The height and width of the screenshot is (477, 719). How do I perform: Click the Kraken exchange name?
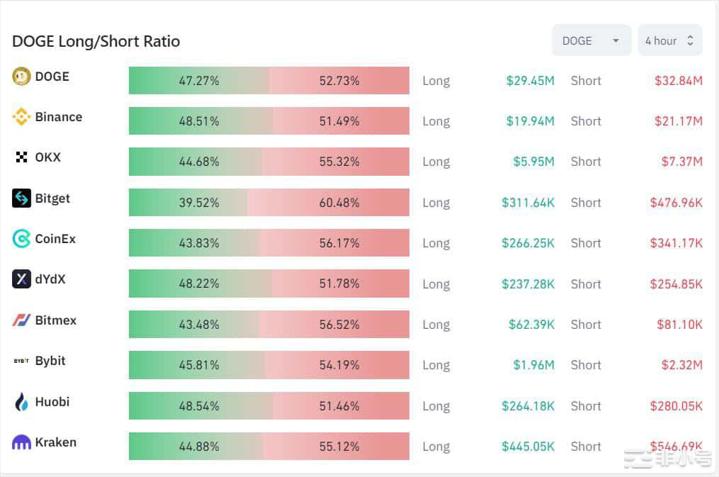click(55, 443)
